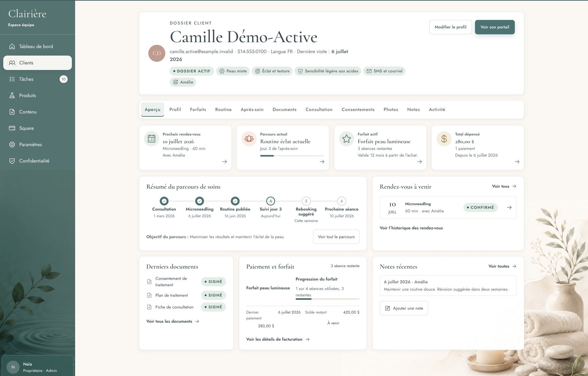Click the Consentement de traitement document icon
The image size is (588, 376).
[149, 282]
